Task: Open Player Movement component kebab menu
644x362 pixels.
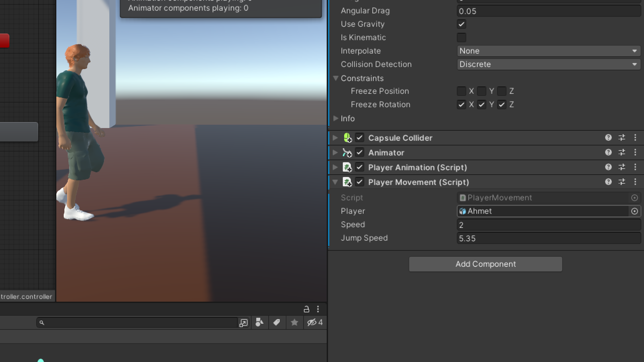Action: [x=635, y=182]
